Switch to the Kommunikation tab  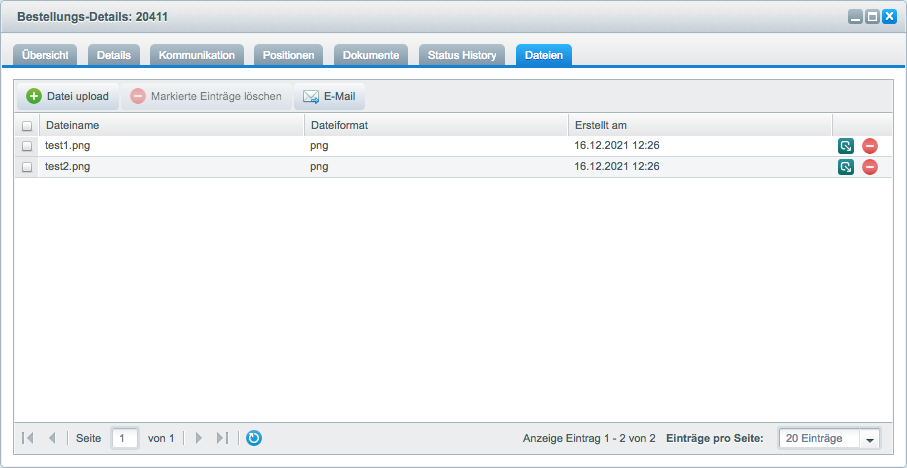point(197,55)
